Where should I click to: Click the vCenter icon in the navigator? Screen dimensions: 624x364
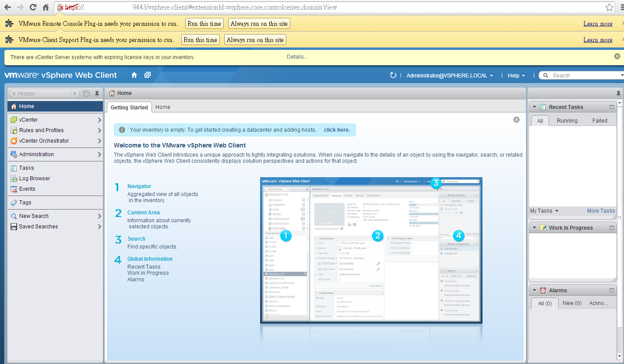point(14,119)
